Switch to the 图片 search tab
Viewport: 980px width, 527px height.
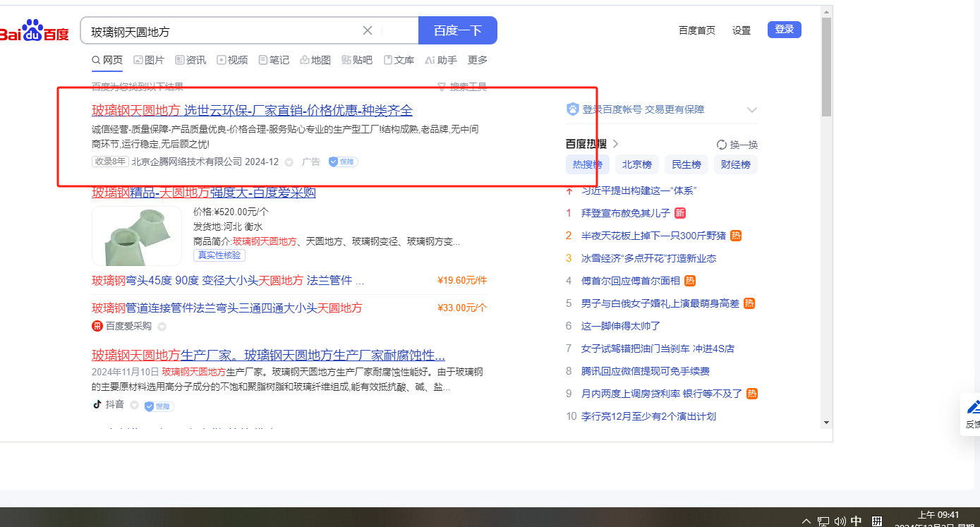[149, 60]
